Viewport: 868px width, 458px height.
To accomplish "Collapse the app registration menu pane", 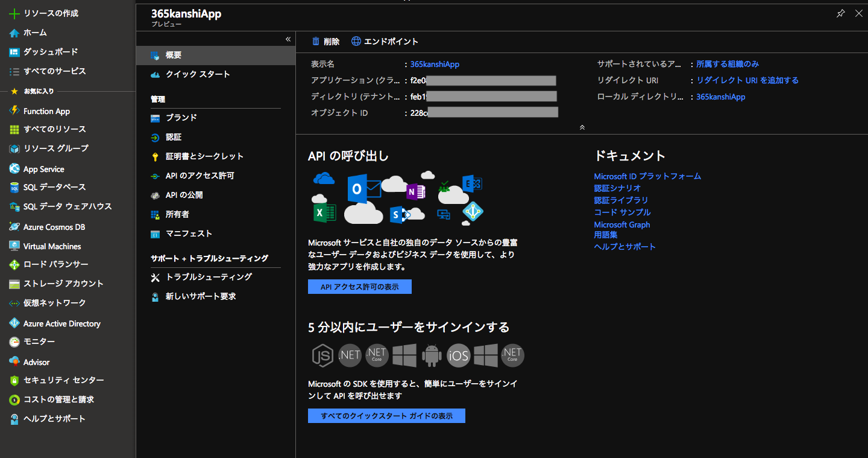I will point(288,39).
